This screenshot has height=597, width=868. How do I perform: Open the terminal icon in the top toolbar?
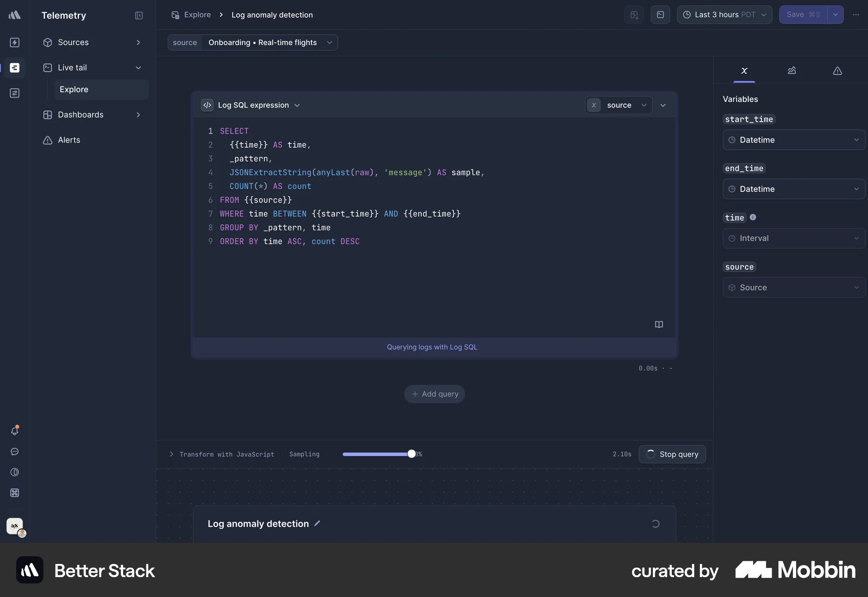[660, 15]
